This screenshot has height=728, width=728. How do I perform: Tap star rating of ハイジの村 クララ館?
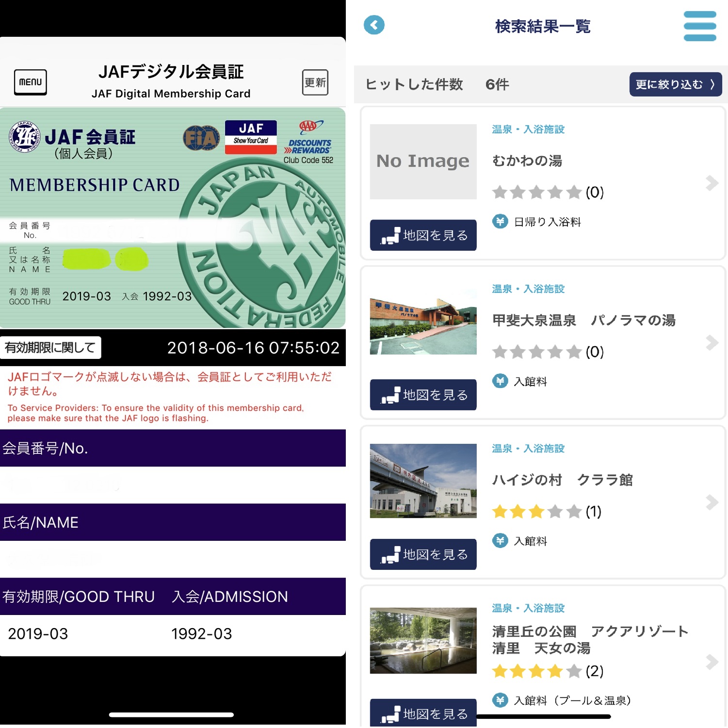[x=536, y=511]
